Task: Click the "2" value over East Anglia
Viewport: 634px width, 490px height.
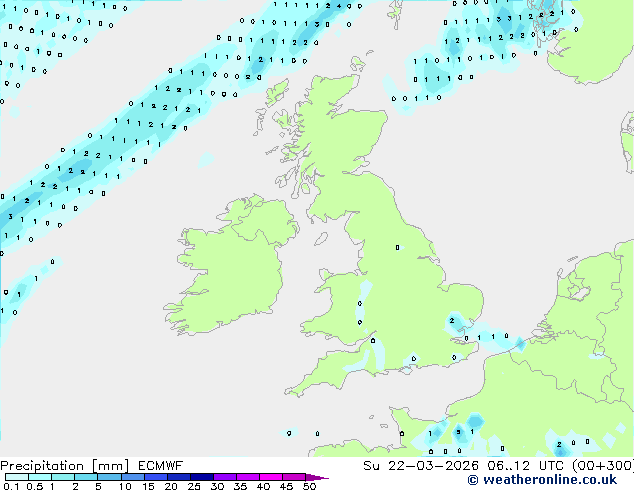Action: [x=452, y=321]
